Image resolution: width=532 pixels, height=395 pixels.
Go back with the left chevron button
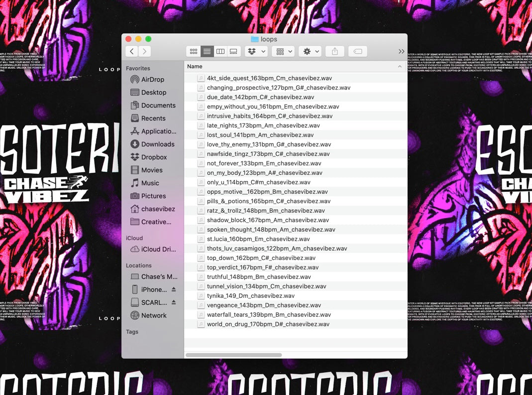132,52
